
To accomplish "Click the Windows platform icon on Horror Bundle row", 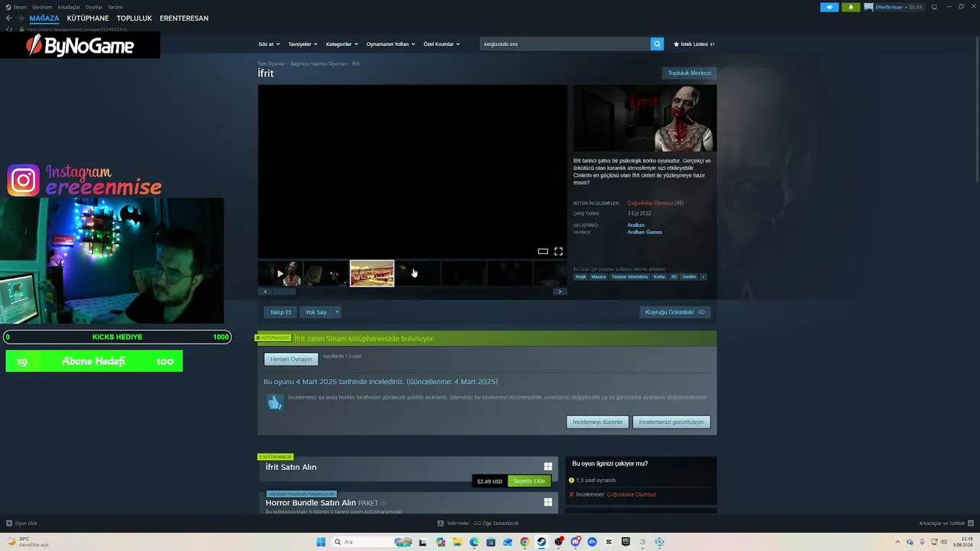I will click(548, 502).
